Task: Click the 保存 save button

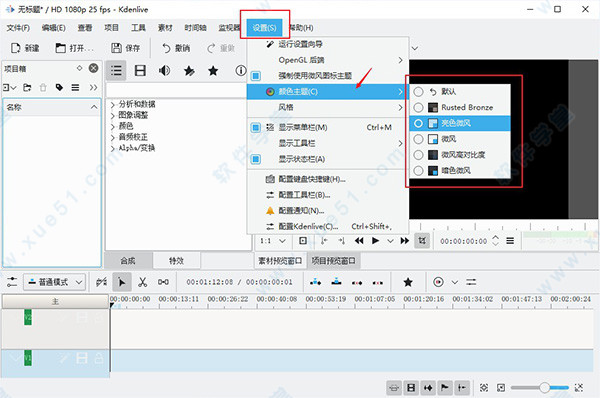Action: point(126,48)
